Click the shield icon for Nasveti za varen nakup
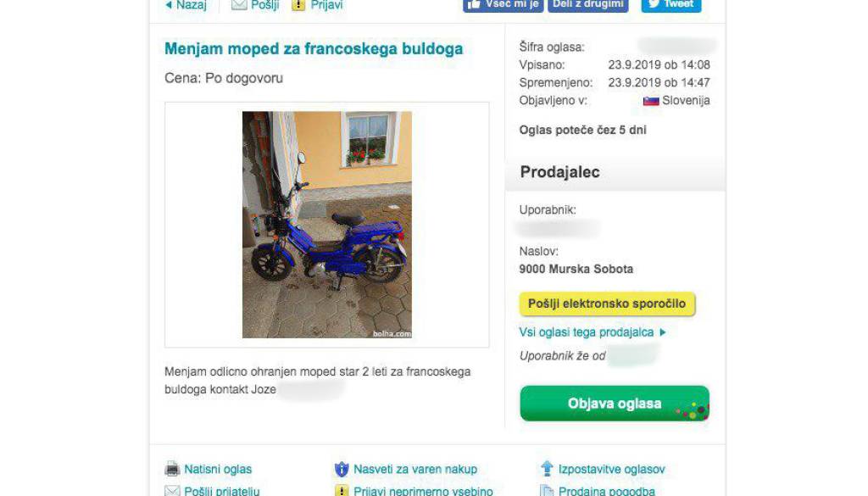This screenshot has height=496, width=868. pos(342,470)
